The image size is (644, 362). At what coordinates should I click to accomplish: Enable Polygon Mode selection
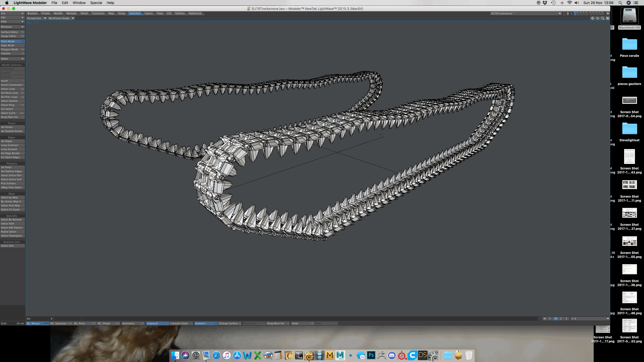[x=12, y=50]
